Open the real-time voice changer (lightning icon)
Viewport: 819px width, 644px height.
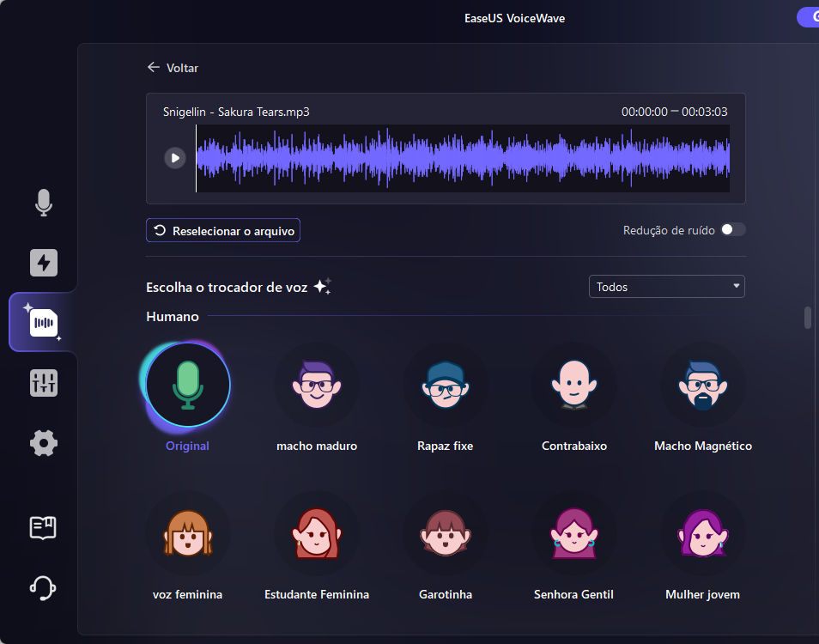(x=44, y=263)
